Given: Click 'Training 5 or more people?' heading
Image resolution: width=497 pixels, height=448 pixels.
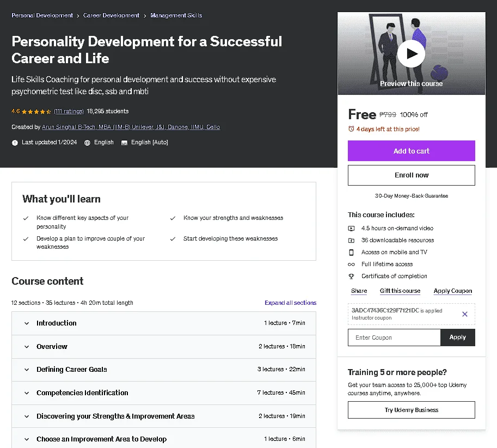Looking at the screenshot, I should click(397, 372).
